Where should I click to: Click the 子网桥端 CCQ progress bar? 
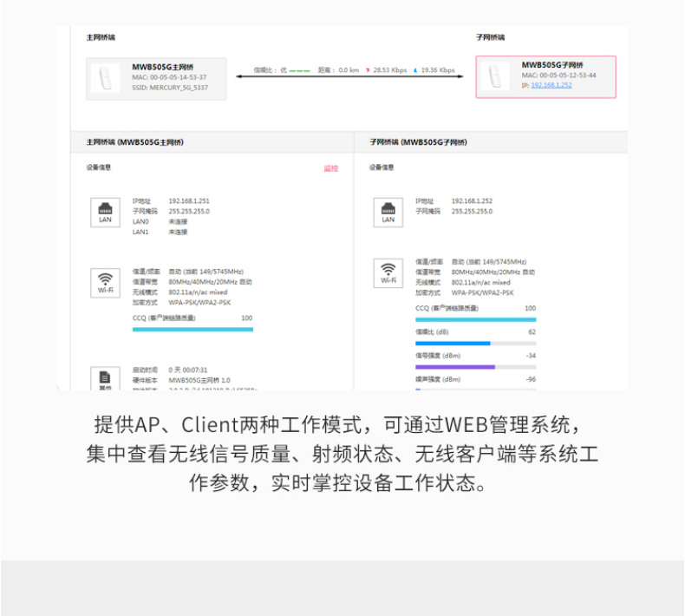coord(476,319)
